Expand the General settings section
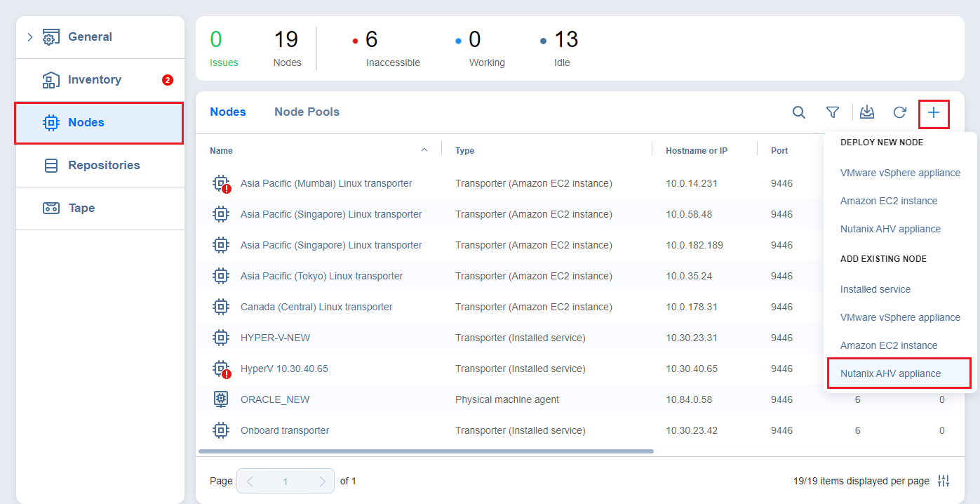980x504 pixels. (x=29, y=37)
